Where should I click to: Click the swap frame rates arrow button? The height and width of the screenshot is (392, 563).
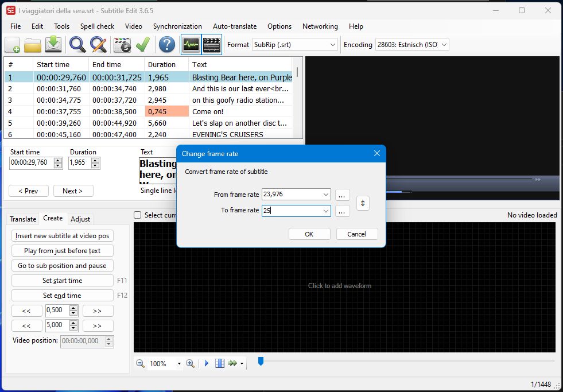click(x=363, y=203)
